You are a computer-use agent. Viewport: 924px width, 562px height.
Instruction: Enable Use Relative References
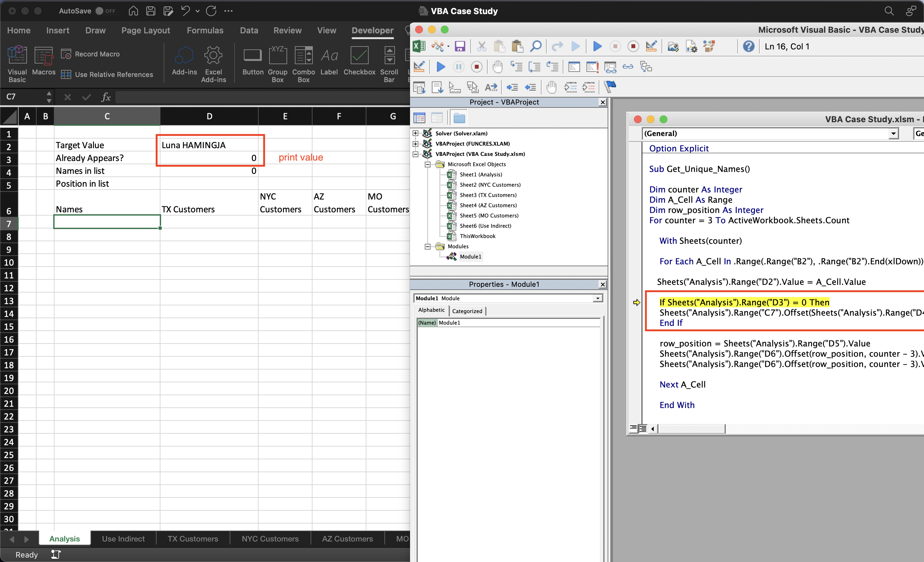coord(107,75)
